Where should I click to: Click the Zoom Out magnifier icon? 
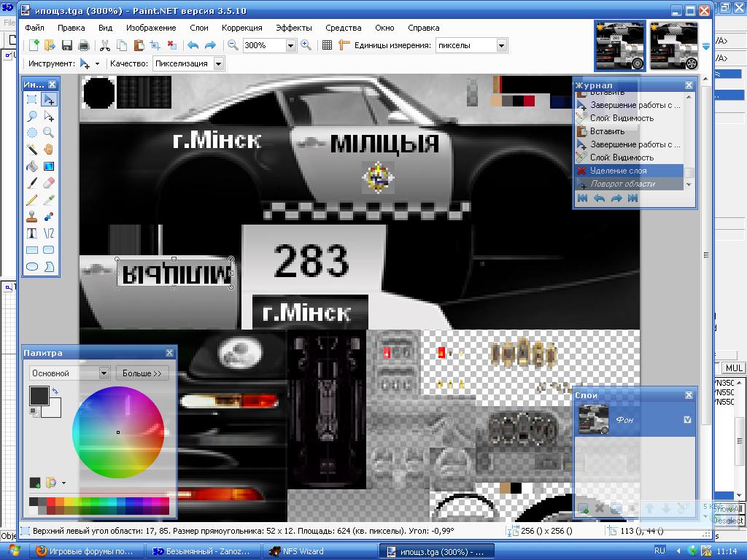click(233, 45)
